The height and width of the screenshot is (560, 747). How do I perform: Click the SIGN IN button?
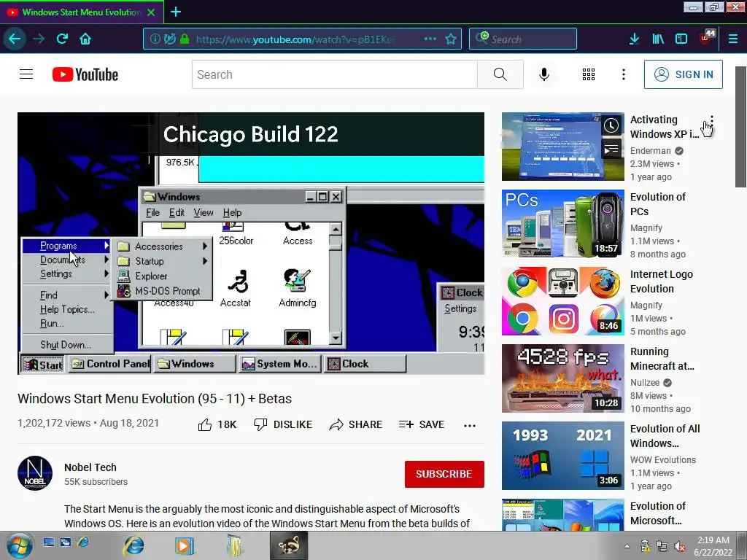pyautogui.click(x=683, y=74)
